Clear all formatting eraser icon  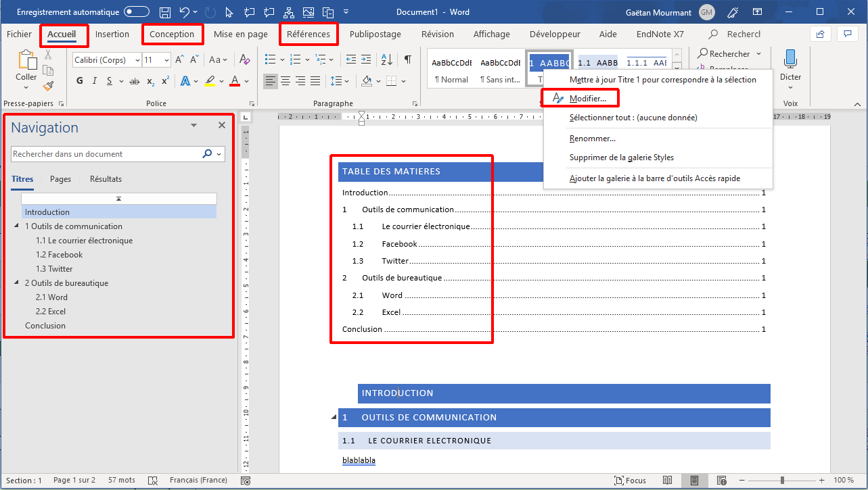tap(245, 60)
